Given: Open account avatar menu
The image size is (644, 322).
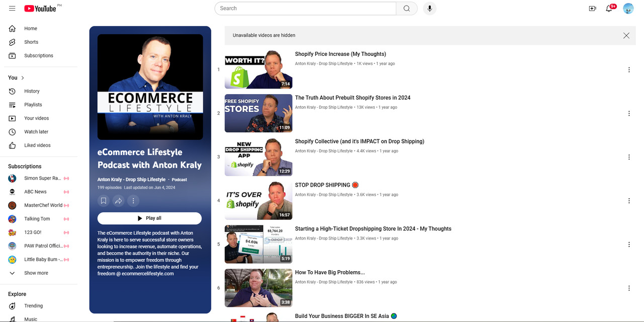Looking at the screenshot, I should [628, 9].
